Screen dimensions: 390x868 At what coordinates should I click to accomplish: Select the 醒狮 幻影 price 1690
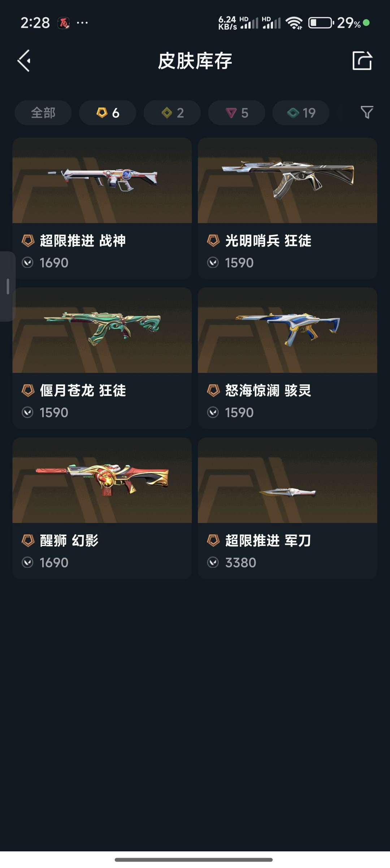(x=54, y=563)
